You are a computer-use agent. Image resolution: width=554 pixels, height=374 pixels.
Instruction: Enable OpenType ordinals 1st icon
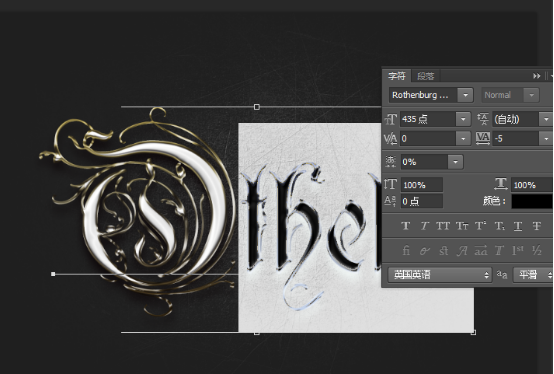[518, 251]
